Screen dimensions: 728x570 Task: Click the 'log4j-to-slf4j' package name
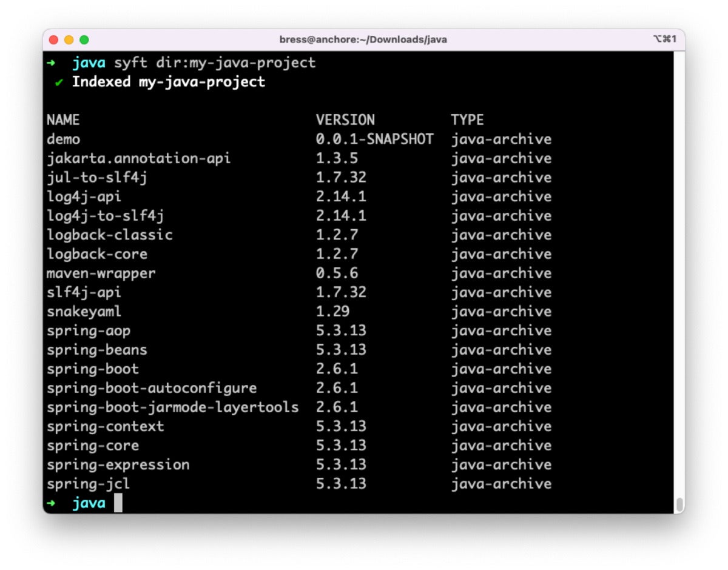click(x=106, y=216)
